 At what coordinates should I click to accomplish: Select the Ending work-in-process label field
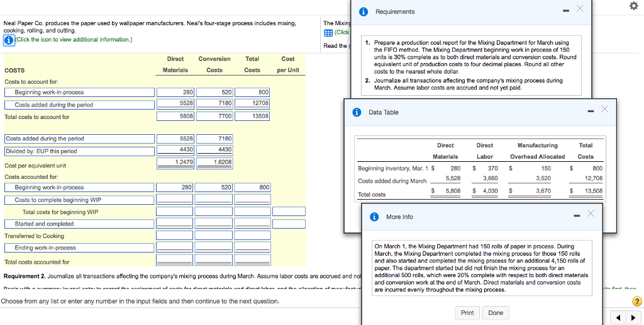click(80, 248)
